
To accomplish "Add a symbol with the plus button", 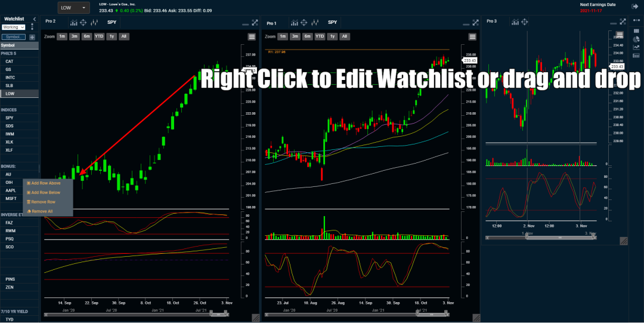I will (x=32, y=37).
